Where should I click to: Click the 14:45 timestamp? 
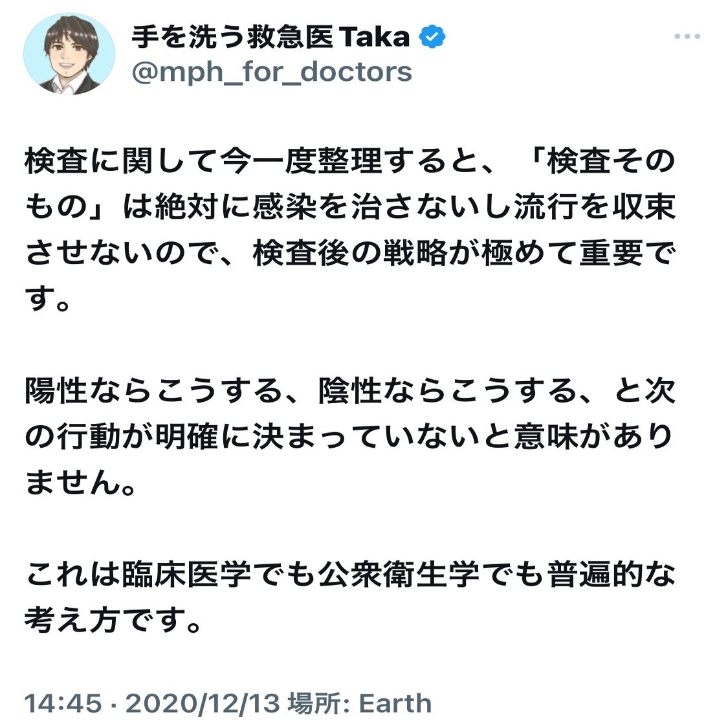click(x=63, y=703)
